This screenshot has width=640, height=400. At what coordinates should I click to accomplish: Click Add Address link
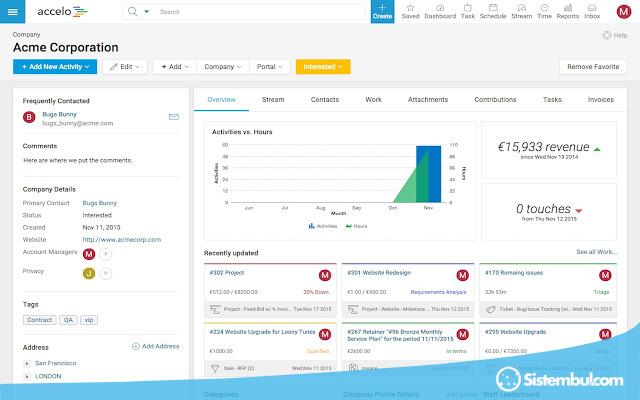tap(156, 346)
